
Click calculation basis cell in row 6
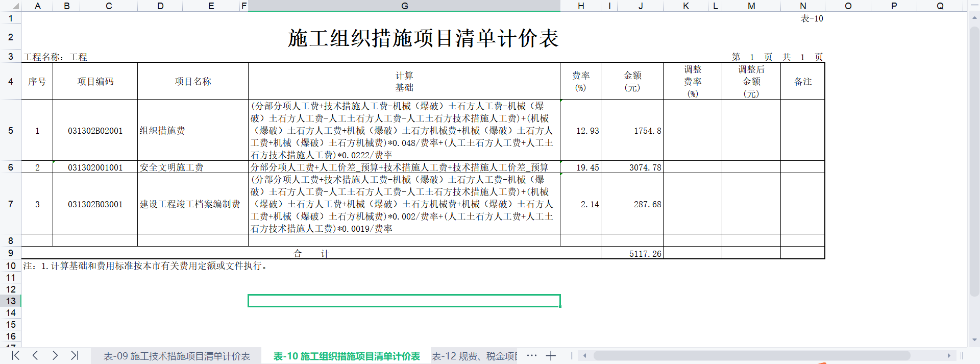pos(404,167)
